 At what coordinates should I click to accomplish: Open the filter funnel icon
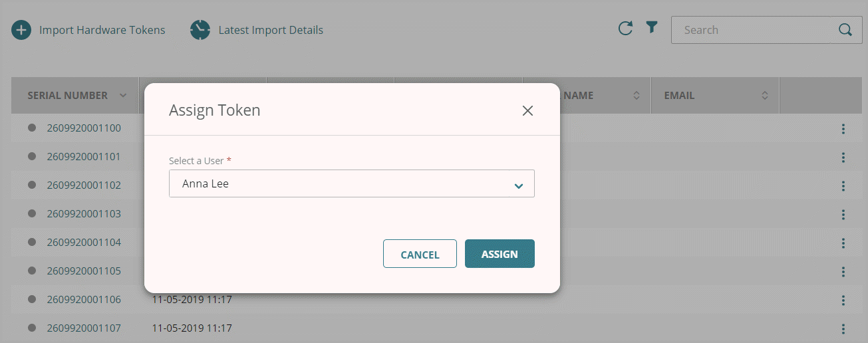[652, 27]
